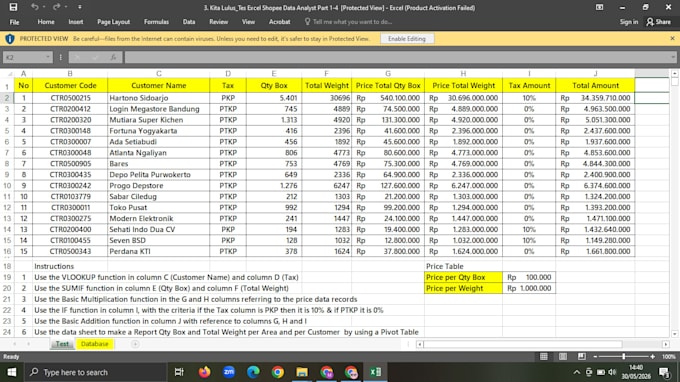The height and width of the screenshot is (382, 680).
Task: Click inside the formula bar
Action: coord(397,57)
